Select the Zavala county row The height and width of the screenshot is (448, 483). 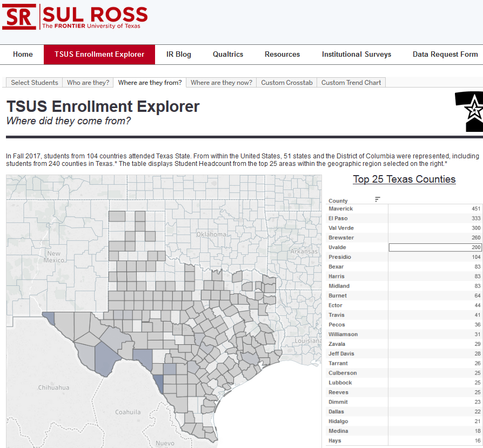pos(404,344)
